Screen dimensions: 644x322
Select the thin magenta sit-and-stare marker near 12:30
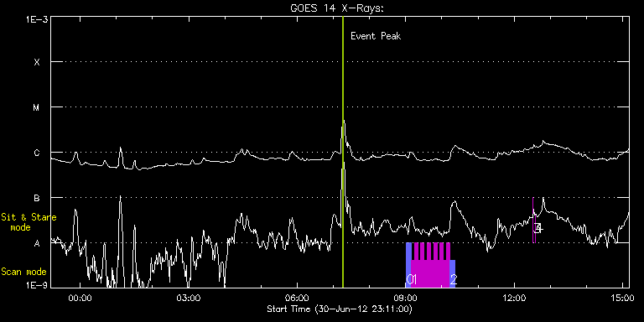click(533, 221)
